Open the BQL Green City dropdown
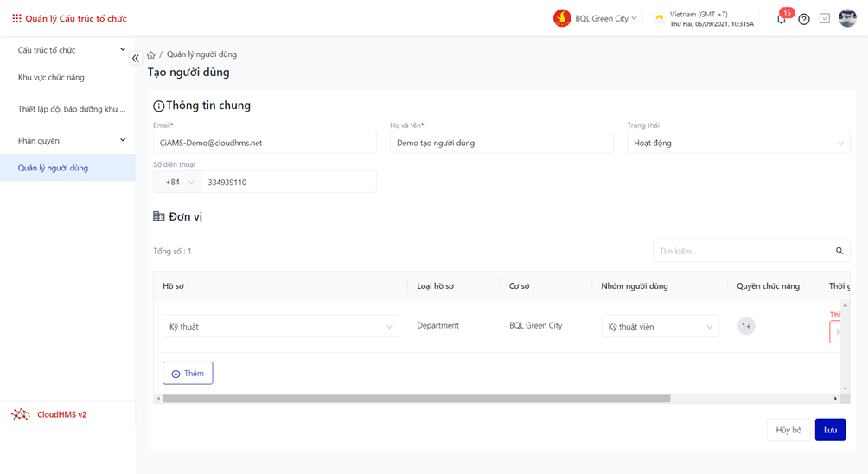The height and width of the screenshot is (474, 868). coord(597,18)
